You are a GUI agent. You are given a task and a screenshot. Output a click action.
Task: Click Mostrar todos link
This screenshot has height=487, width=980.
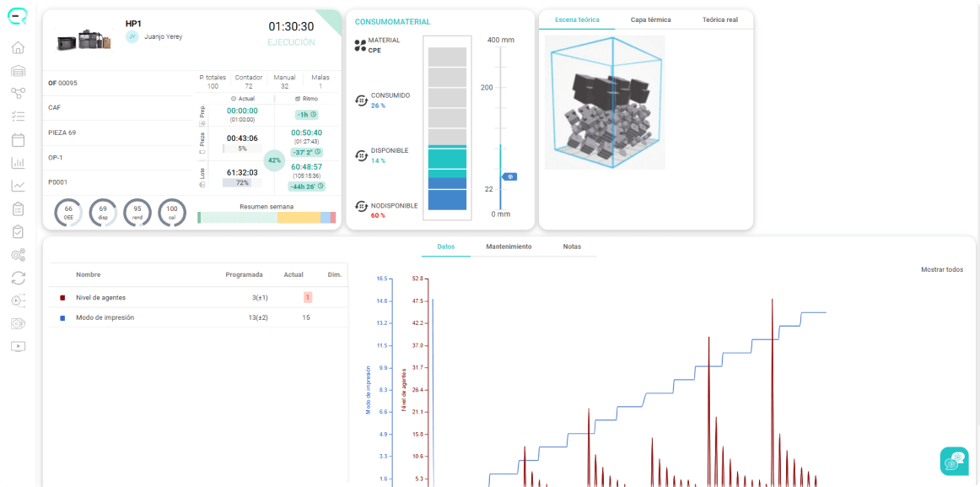click(x=942, y=269)
